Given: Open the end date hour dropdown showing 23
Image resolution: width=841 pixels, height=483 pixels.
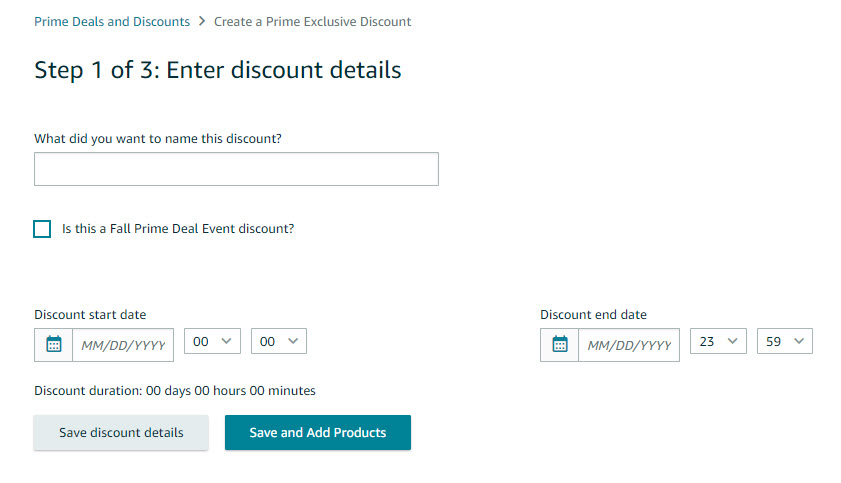Looking at the screenshot, I should (718, 341).
